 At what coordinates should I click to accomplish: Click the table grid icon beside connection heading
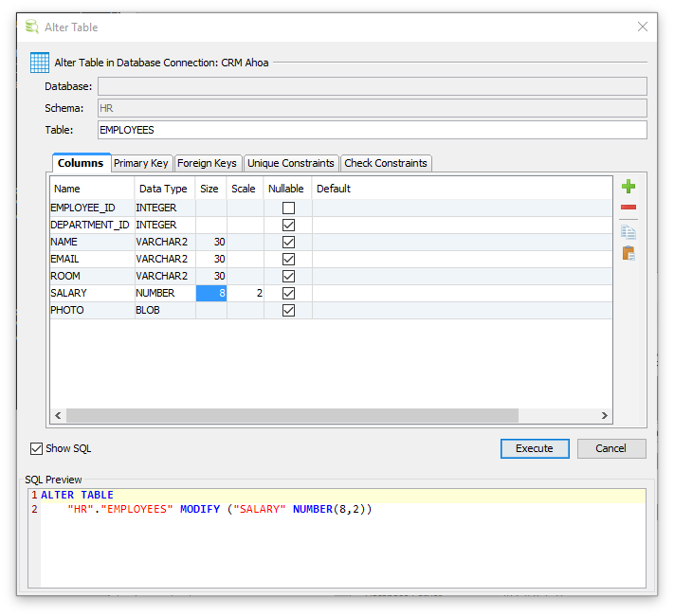pyautogui.click(x=40, y=63)
